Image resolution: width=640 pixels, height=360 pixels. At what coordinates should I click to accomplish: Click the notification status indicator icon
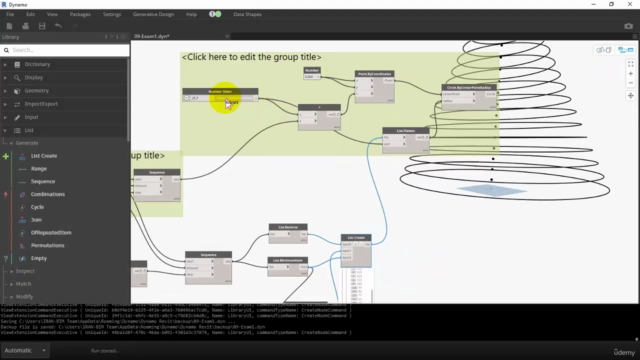215,14
